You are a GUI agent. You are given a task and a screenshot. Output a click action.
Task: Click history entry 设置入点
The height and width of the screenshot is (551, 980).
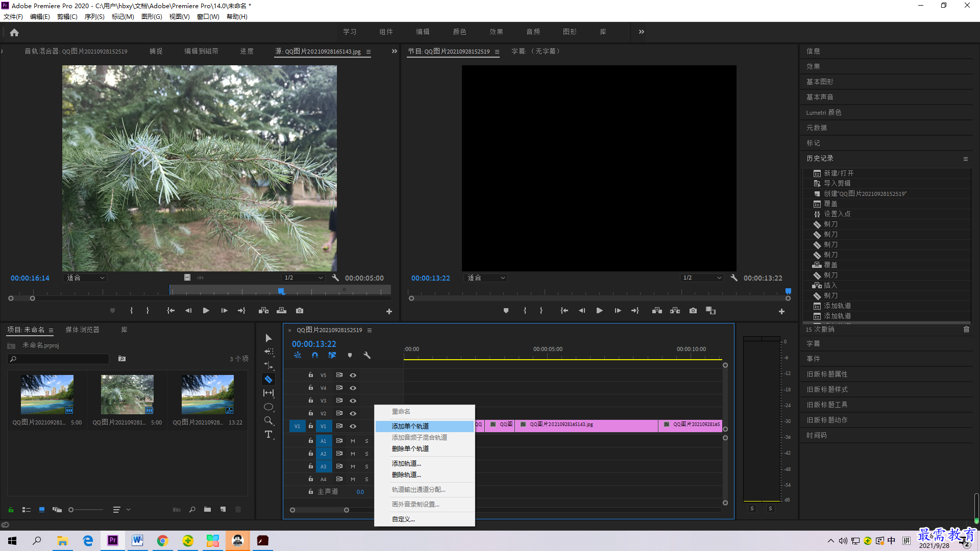tap(837, 214)
